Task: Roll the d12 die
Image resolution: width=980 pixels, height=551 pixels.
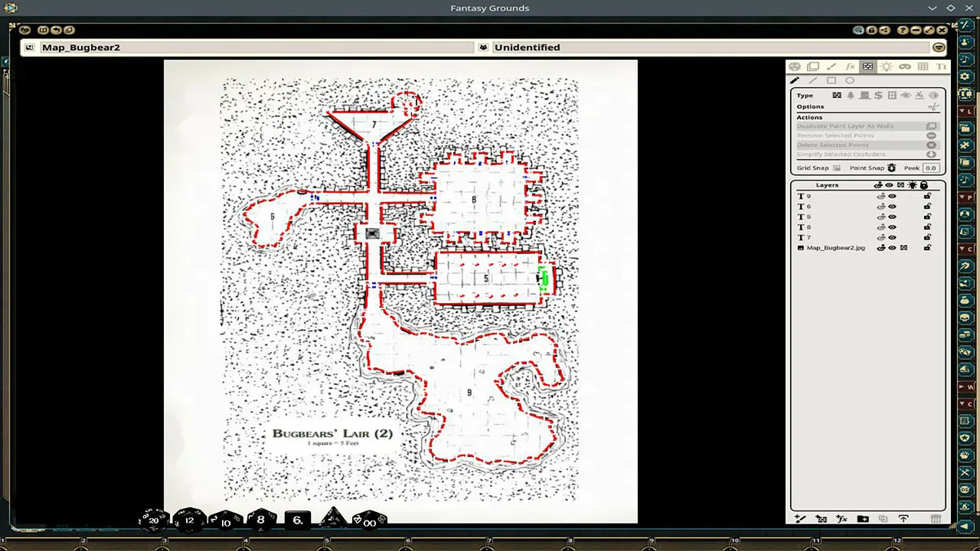Action: click(x=189, y=520)
